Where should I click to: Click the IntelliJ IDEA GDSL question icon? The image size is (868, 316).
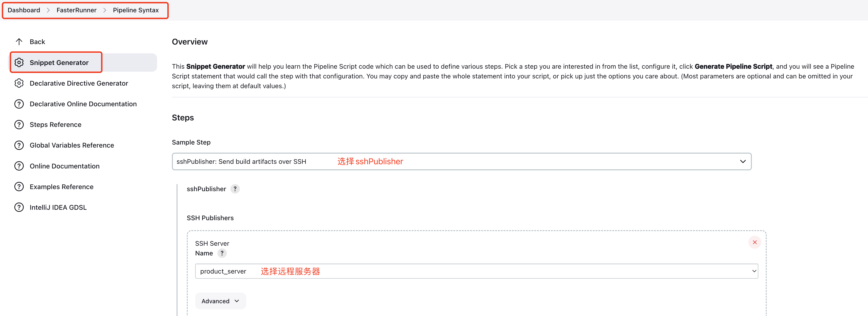pos(19,207)
